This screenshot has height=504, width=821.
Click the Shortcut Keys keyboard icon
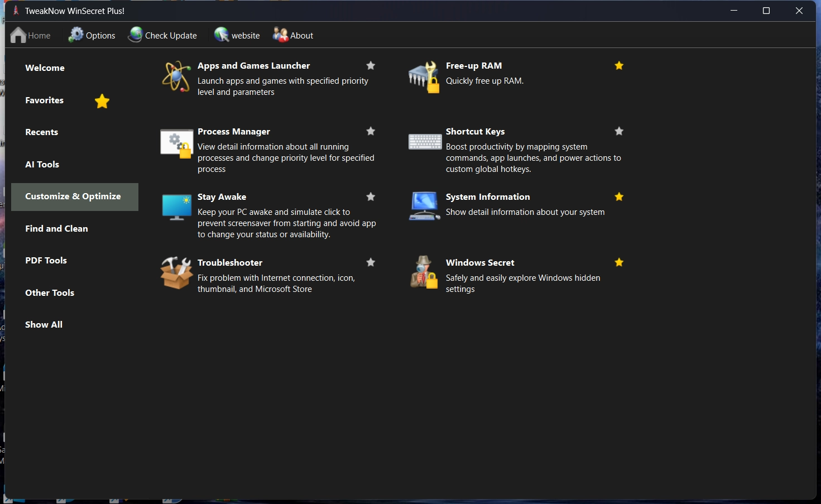[x=425, y=142]
